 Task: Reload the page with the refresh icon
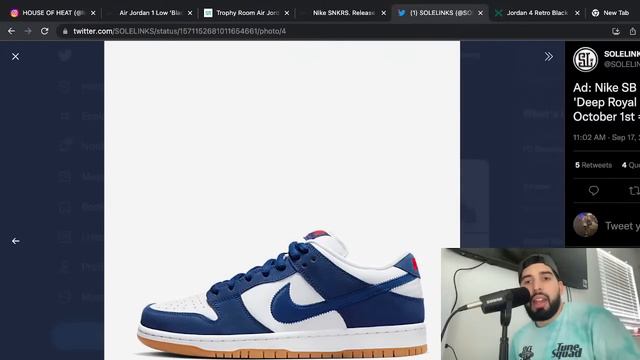click(x=44, y=31)
